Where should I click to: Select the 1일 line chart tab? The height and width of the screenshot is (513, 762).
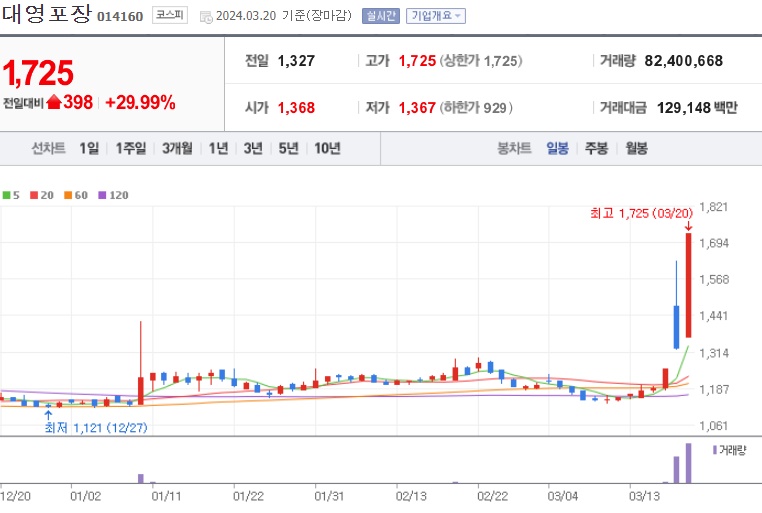[x=89, y=148]
